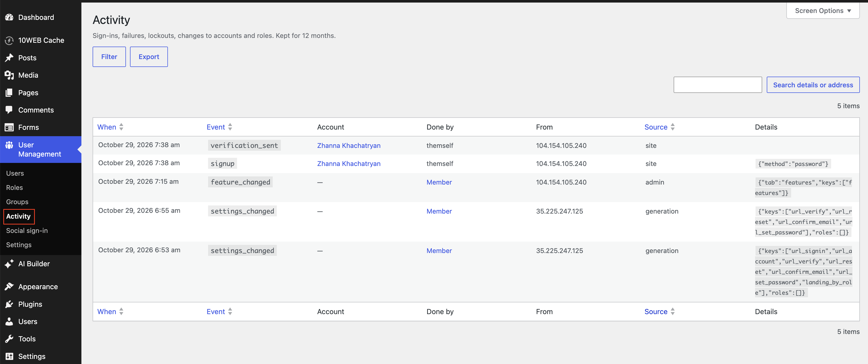Click settings_changed tag on 6:55 am row
This screenshot has width=868, height=364.
[242, 211]
